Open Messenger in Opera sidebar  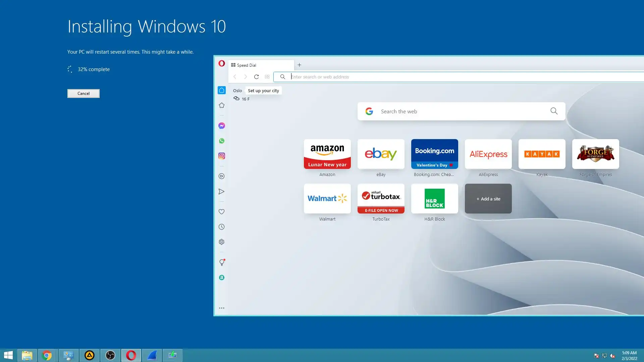click(x=222, y=126)
